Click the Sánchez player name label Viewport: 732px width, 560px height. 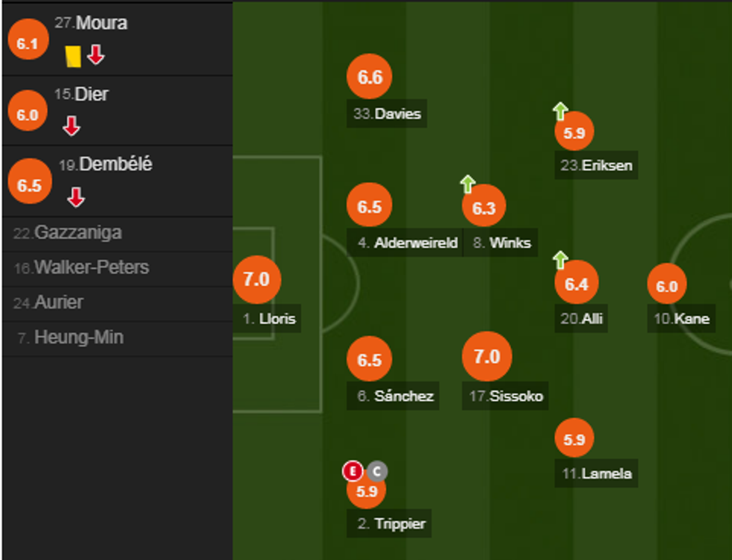(x=394, y=396)
